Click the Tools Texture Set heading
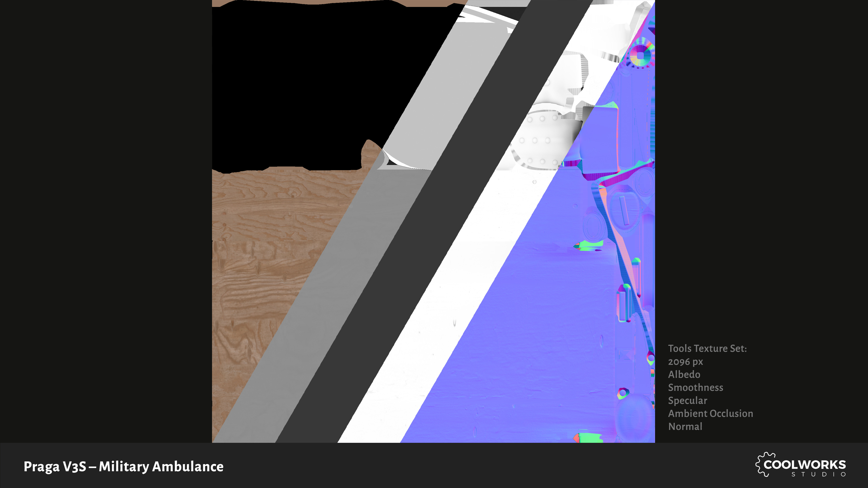 click(707, 349)
